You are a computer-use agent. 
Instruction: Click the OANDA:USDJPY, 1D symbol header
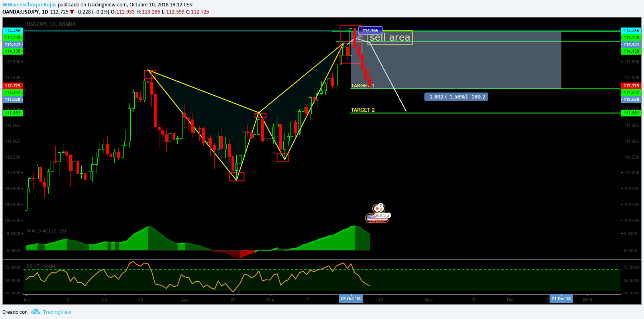tap(25, 12)
